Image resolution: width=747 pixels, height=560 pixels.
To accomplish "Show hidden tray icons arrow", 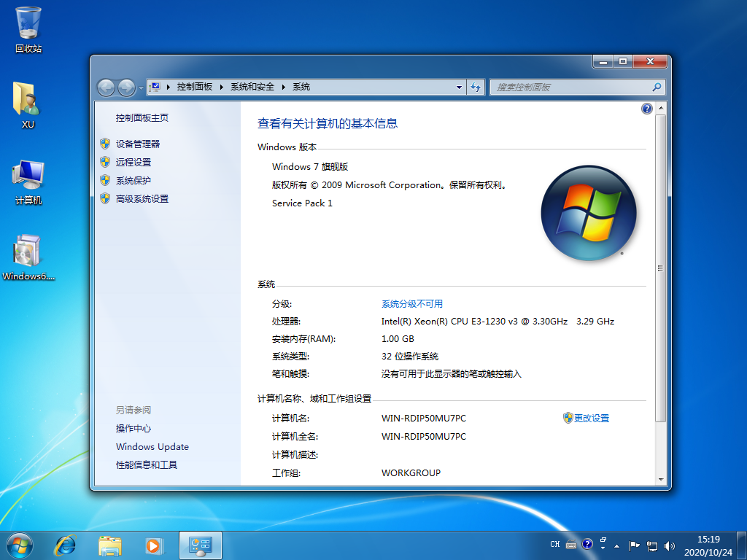I will 617,546.
